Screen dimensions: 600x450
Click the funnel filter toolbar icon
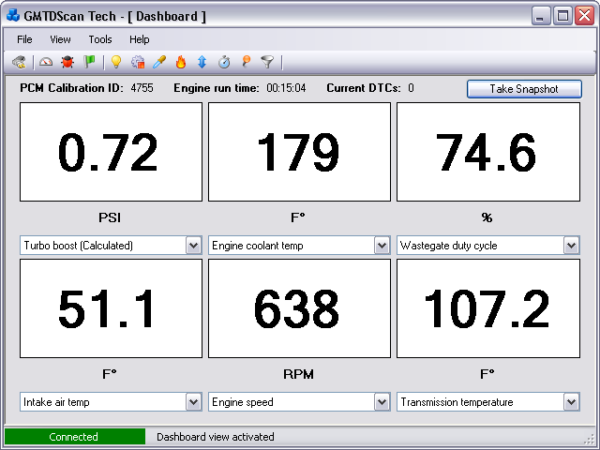[267, 62]
